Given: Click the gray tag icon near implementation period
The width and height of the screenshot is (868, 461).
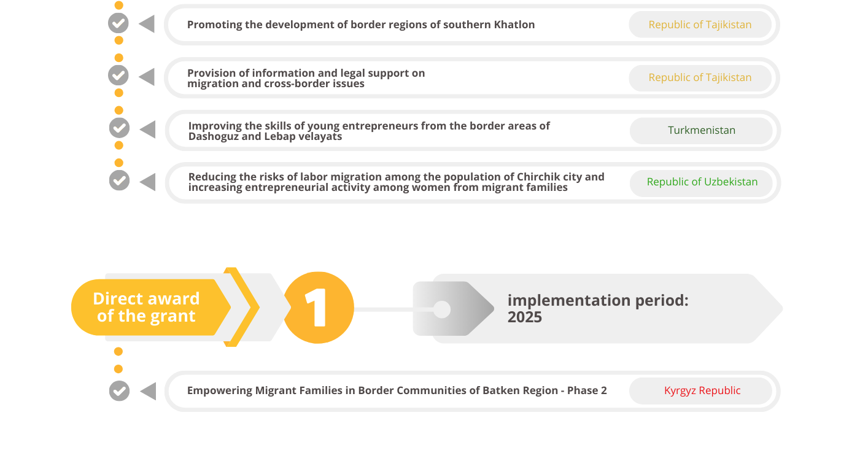Looking at the screenshot, I should [451, 309].
